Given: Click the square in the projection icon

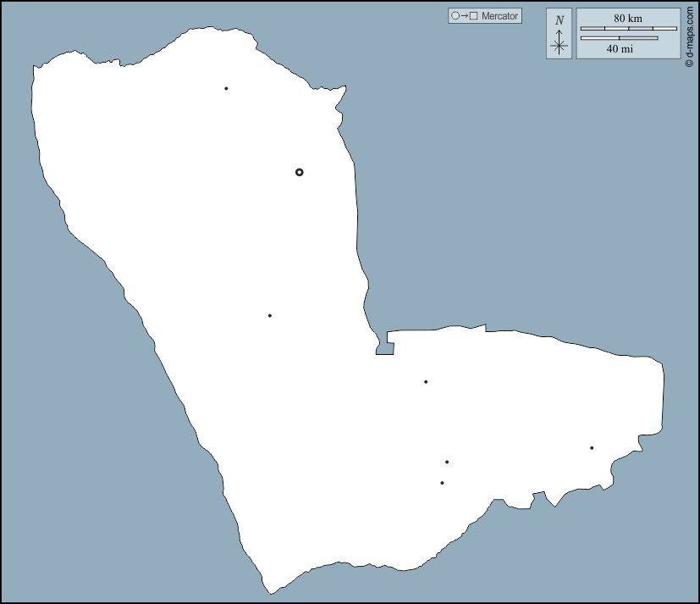Looking at the screenshot, I should (x=474, y=16).
